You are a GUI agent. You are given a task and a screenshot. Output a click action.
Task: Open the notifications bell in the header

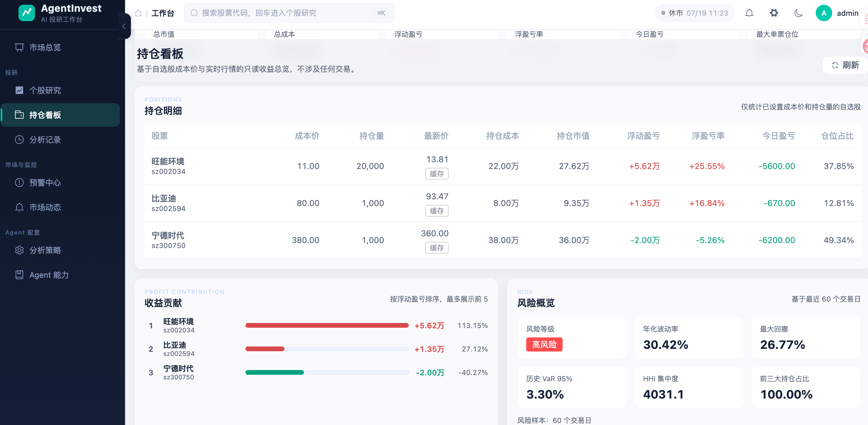click(x=749, y=13)
